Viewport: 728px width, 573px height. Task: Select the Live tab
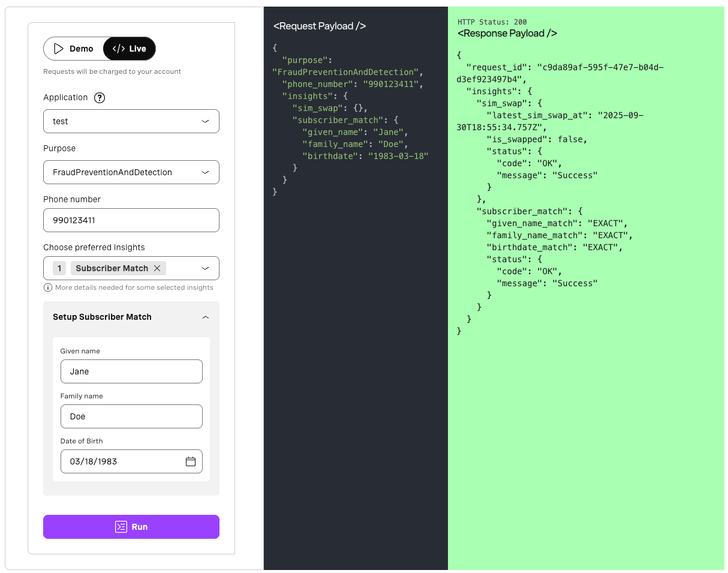click(x=130, y=49)
